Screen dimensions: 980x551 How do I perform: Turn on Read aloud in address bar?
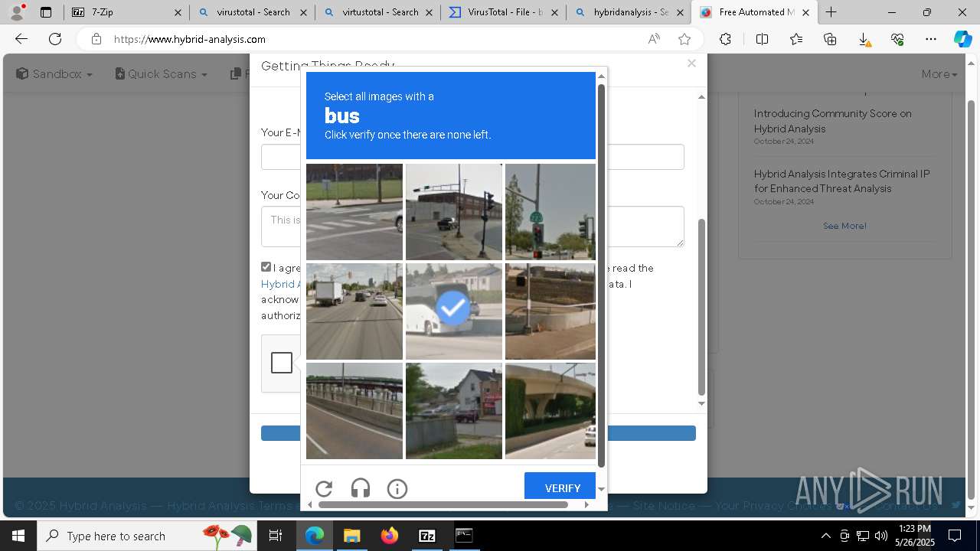[x=654, y=39]
